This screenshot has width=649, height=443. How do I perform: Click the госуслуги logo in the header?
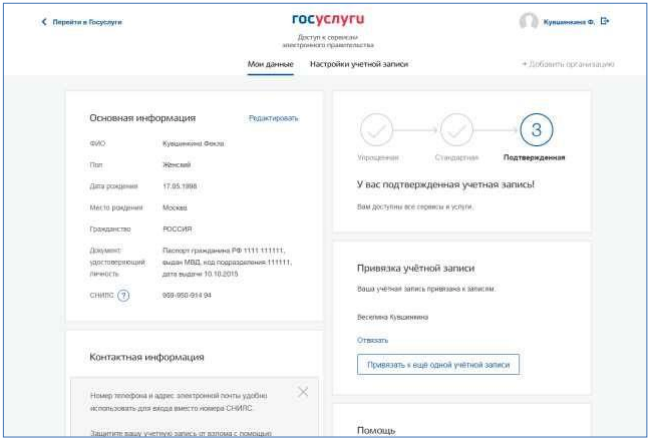tap(324, 20)
